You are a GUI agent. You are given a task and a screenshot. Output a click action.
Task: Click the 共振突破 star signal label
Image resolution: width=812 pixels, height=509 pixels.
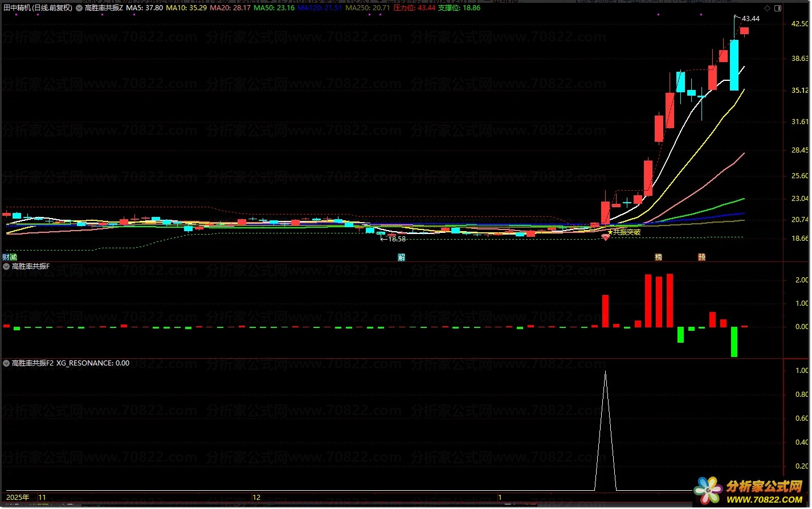624,232
